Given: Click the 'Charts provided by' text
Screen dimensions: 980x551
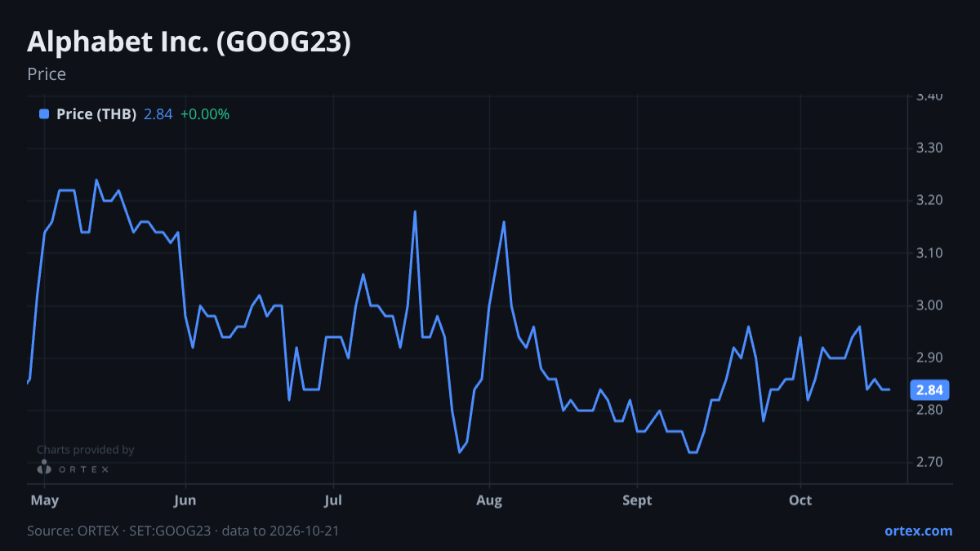Looking at the screenshot, I should pyautogui.click(x=86, y=450).
